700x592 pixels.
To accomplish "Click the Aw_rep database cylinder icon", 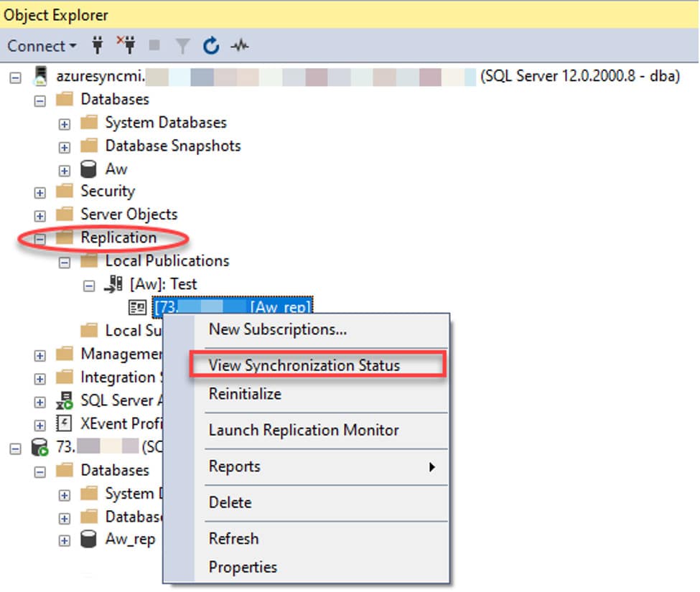I will coord(88,539).
